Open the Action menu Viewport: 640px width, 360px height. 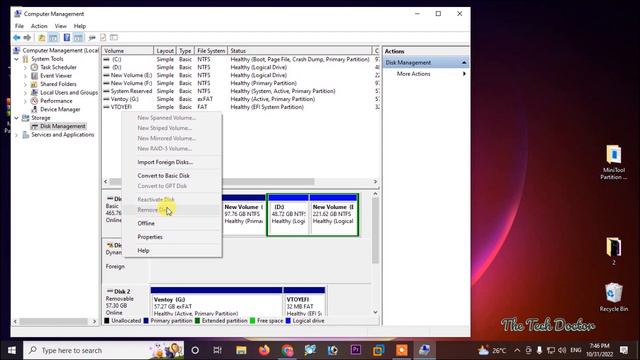pos(39,26)
